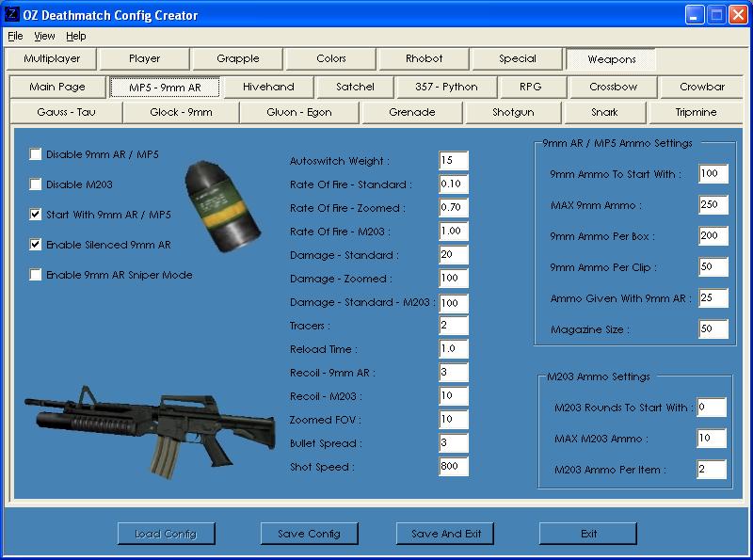Edit the Bullet Spread field
753x560 pixels.
tap(454, 442)
